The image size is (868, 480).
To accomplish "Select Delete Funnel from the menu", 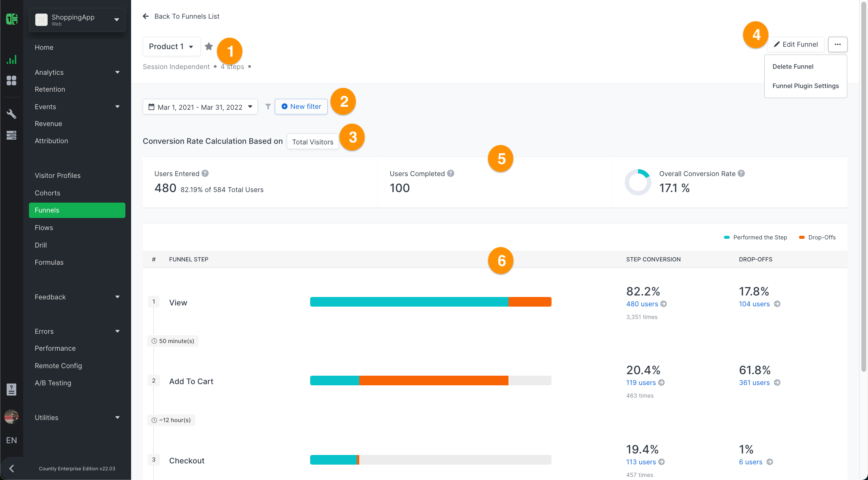I will point(793,66).
